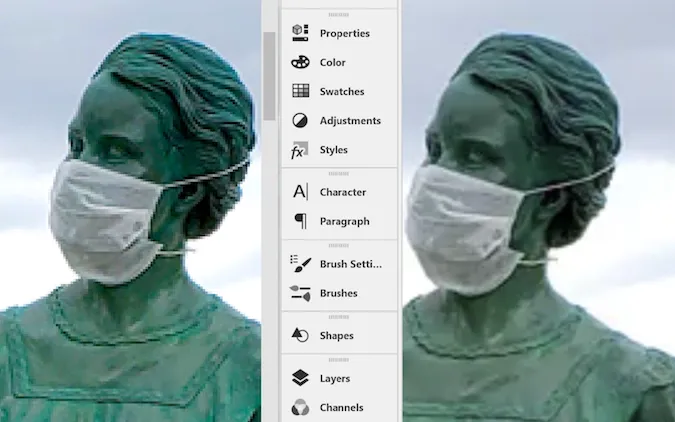
Task: Open the Brushes panel icon
Action: [x=300, y=293]
